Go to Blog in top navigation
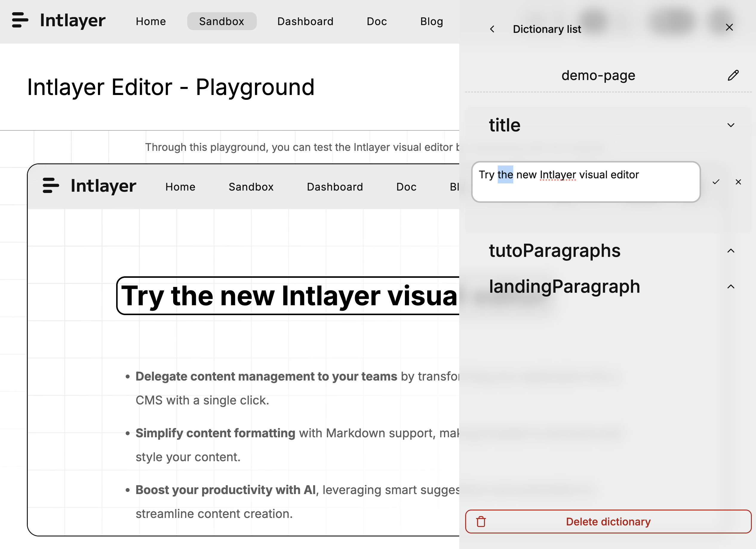Image resolution: width=756 pixels, height=549 pixels. (431, 21)
